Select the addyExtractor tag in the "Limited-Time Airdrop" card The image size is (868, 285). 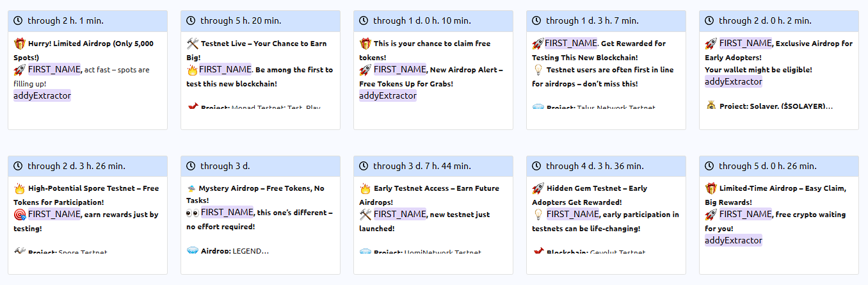(x=734, y=240)
